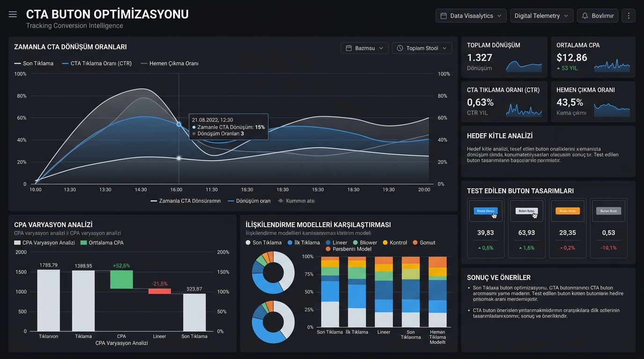Select Lineer attribution legend item

tap(337, 243)
